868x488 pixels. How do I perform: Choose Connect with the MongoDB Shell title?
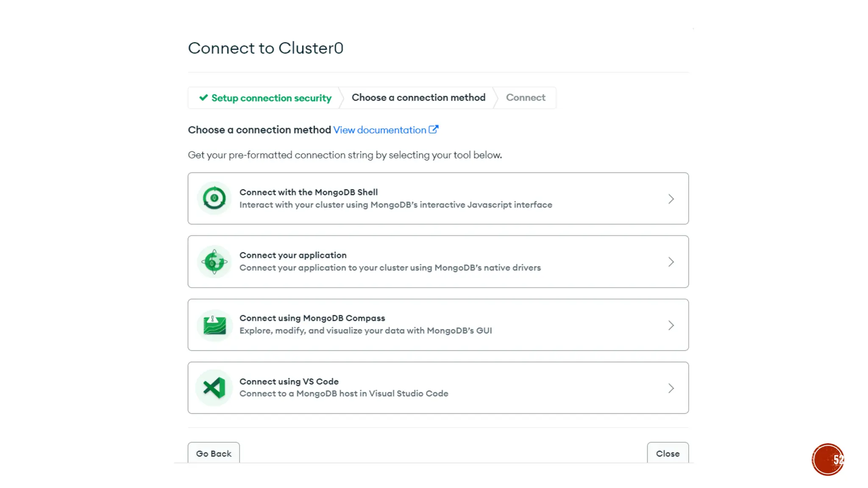click(x=309, y=192)
